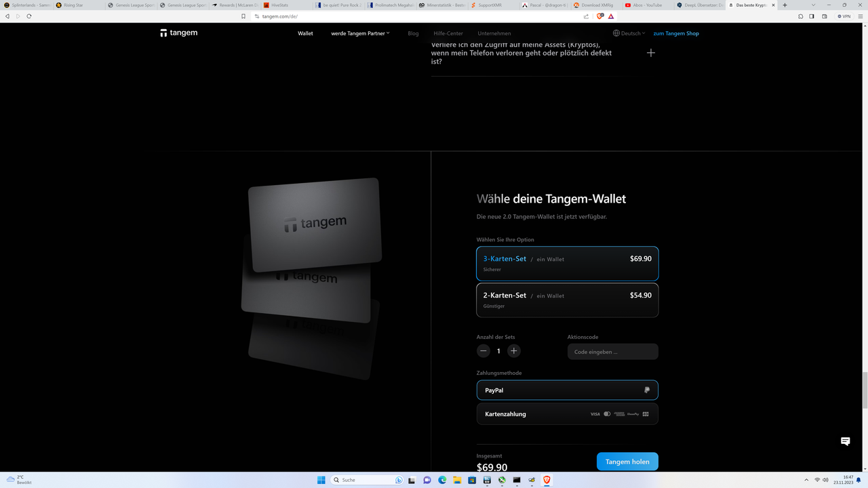Image resolution: width=868 pixels, height=488 pixels.
Task: Open a new browser tab
Action: tap(785, 5)
